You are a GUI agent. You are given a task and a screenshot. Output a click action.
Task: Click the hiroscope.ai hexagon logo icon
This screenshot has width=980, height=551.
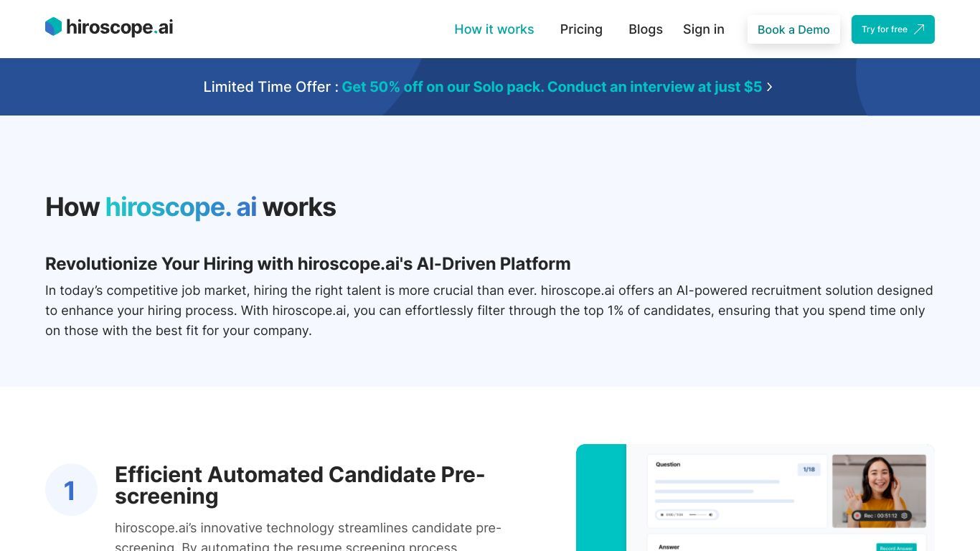54,27
